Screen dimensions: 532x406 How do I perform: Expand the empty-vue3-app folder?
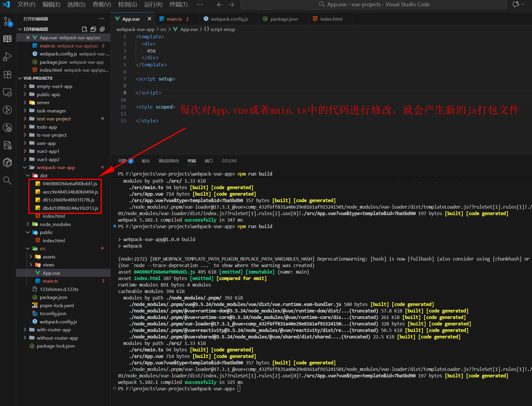25,86
